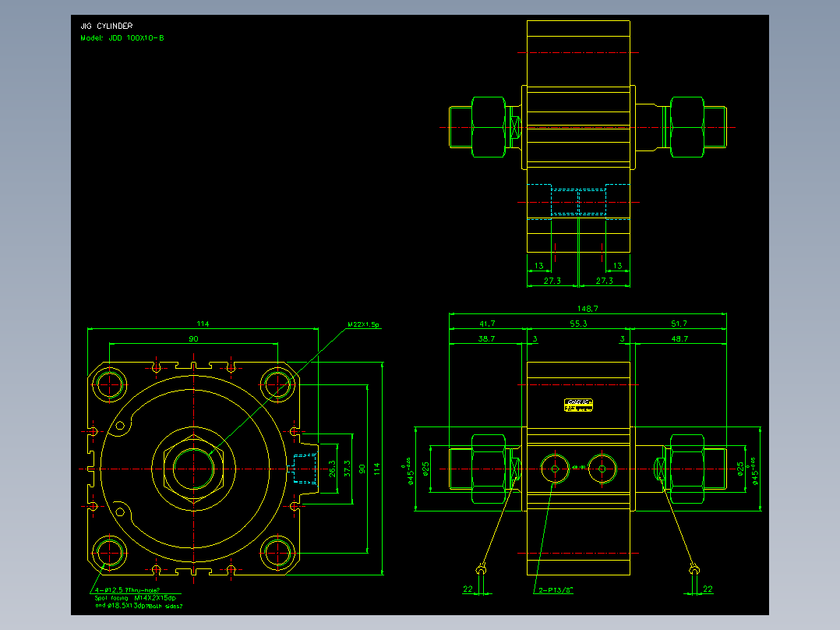840x630 pixels.
Task: Select the 48.7 dimension at upper right
Action: click(679, 339)
